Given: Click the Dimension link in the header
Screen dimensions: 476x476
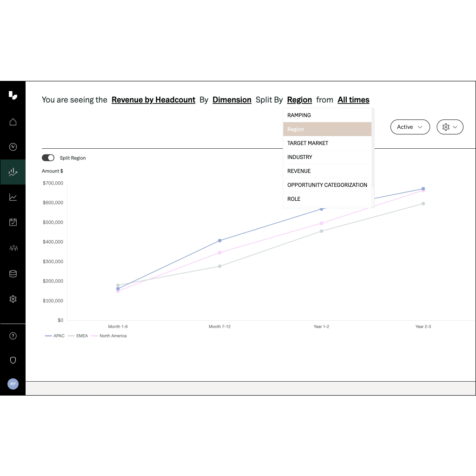Looking at the screenshot, I should [x=232, y=100].
